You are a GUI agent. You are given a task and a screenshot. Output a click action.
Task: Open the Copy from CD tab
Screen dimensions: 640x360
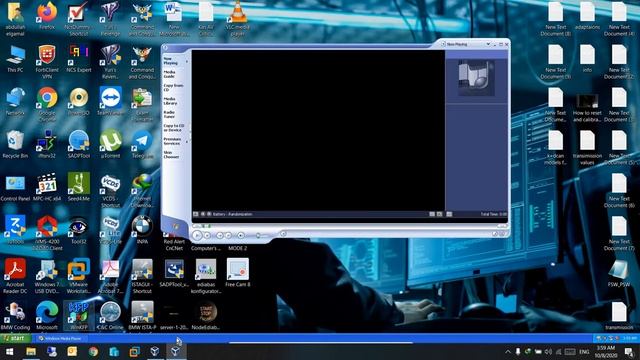coord(173,87)
